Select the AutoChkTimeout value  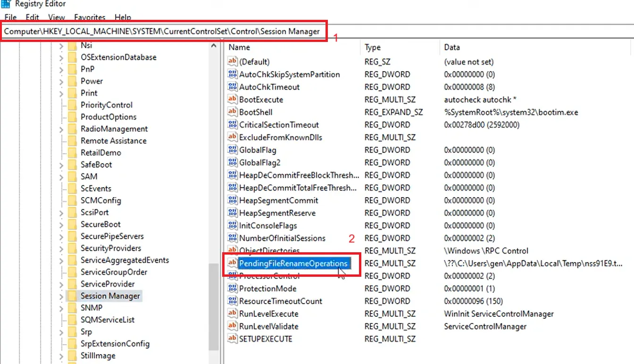[273, 87]
